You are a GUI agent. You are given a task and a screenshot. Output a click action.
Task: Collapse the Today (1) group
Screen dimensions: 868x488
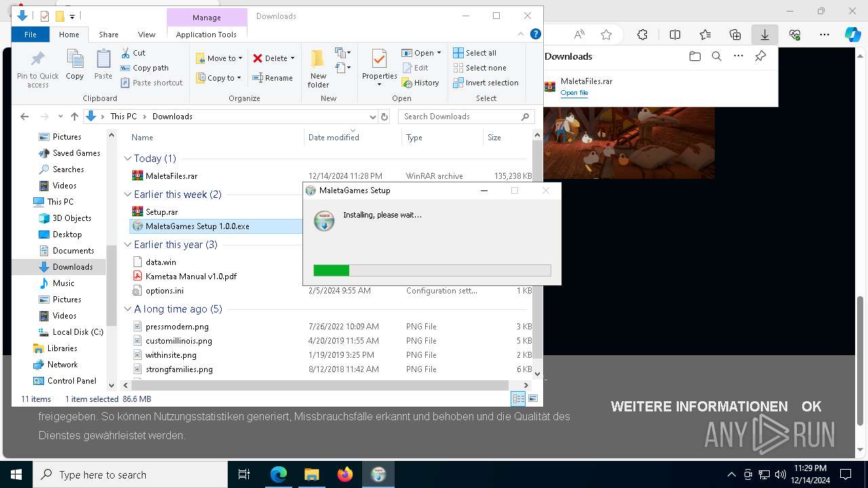(127, 158)
